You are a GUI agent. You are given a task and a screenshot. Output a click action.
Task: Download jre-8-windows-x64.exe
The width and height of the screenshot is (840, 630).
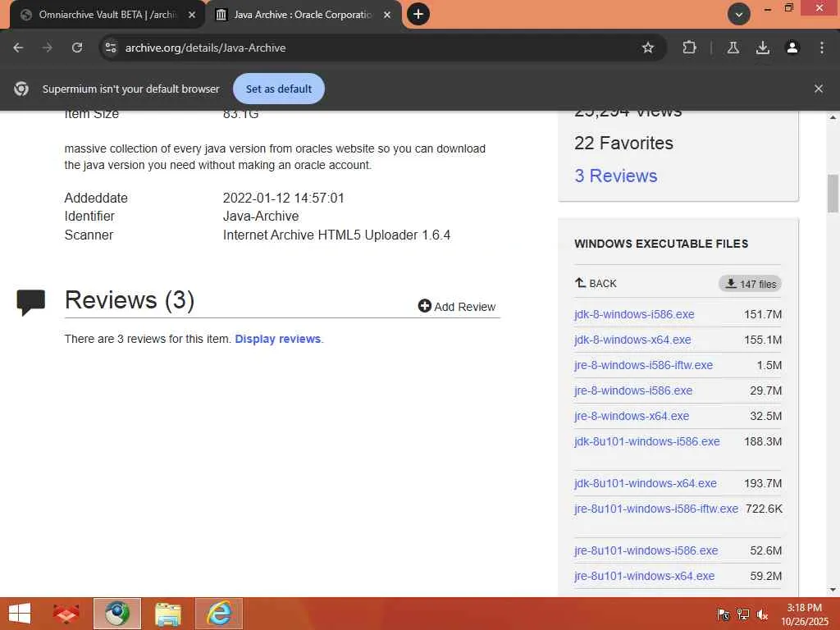pyautogui.click(x=632, y=416)
